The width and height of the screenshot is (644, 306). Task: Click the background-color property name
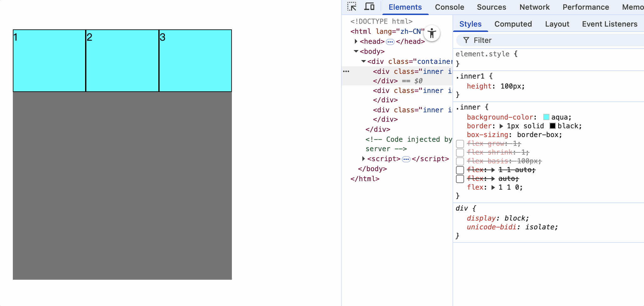click(x=500, y=117)
